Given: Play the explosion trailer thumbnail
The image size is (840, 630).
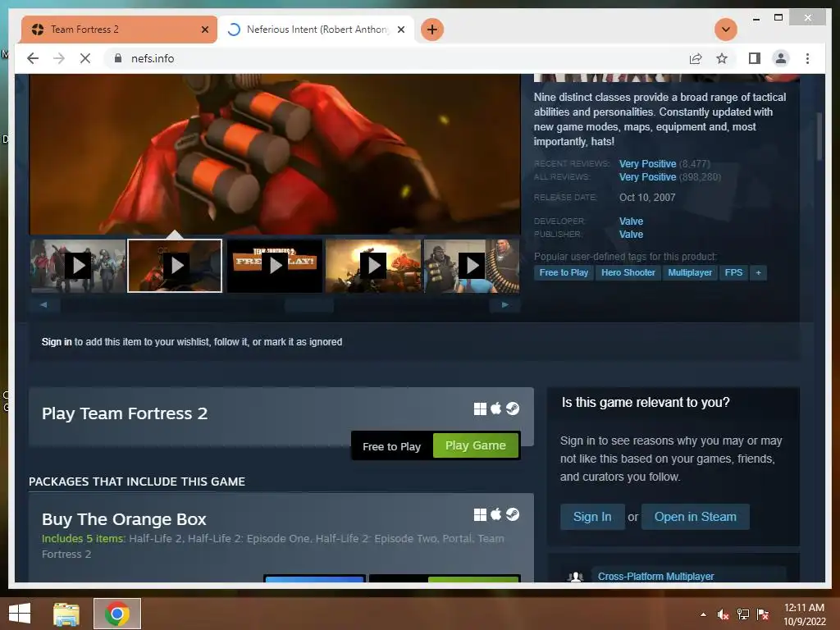Looking at the screenshot, I should click(373, 266).
